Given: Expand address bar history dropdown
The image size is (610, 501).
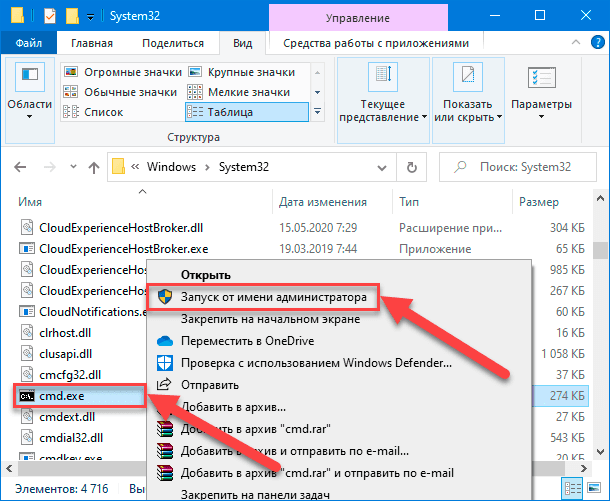Looking at the screenshot, I should point(382,168).
